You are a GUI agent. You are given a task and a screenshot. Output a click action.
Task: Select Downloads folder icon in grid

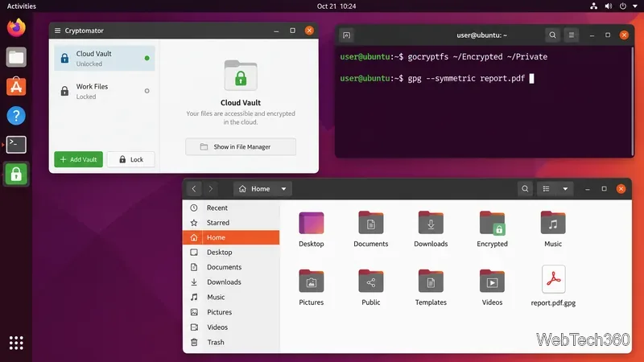(431, 223)
